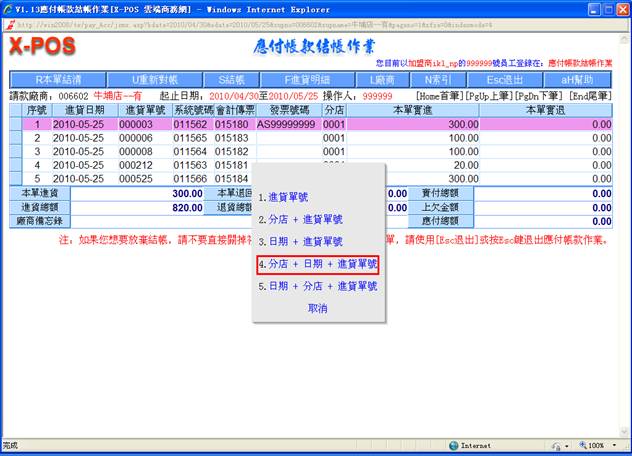Expand the security lock dropdown arrow
Screen dimensions: 632x456
pos(564,445)
